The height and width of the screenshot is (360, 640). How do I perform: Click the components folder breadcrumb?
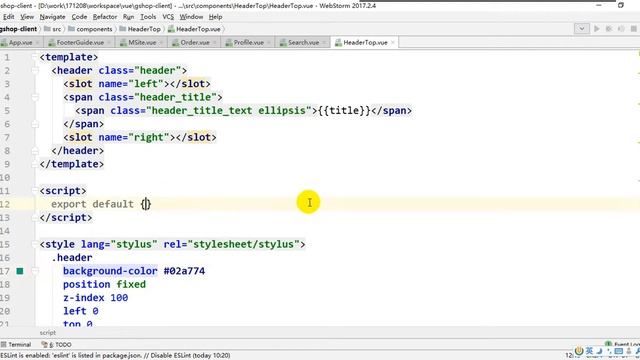90,29
